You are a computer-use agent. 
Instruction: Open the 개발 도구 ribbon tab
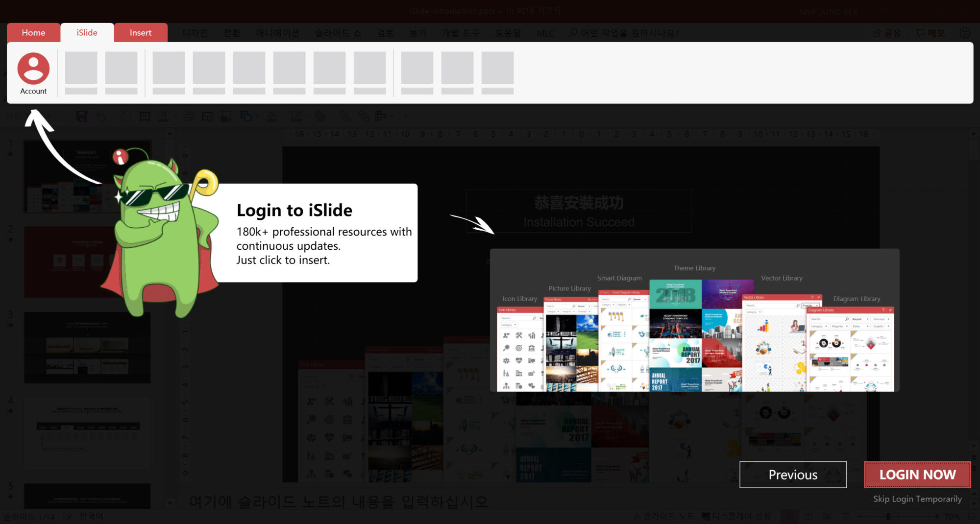tap(461, 33)
